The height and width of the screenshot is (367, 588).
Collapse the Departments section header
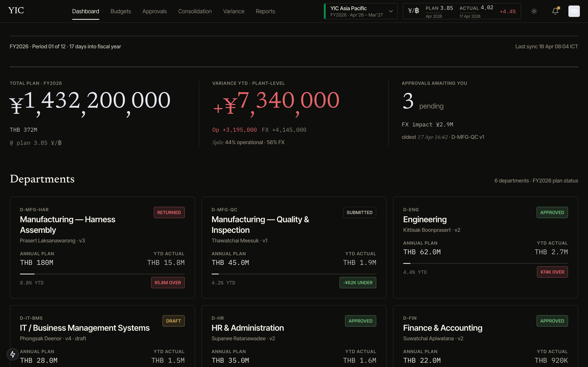(42, 179)
